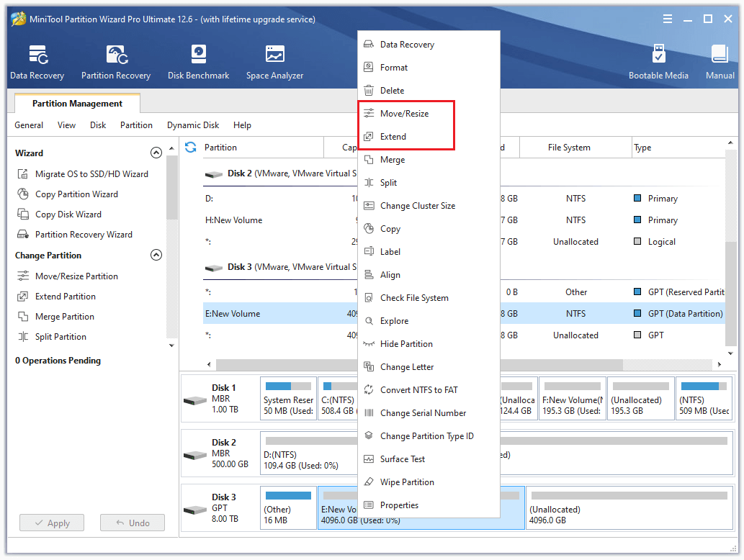Choose Delete from the context menu
This screenshot has width=744, height=560.
coord(429,91)
